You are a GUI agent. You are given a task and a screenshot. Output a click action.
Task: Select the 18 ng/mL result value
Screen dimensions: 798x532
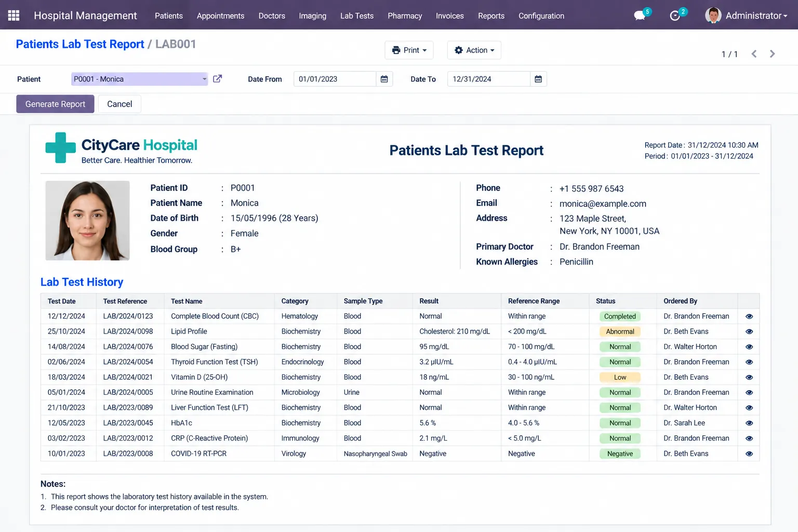click(434, 377)
